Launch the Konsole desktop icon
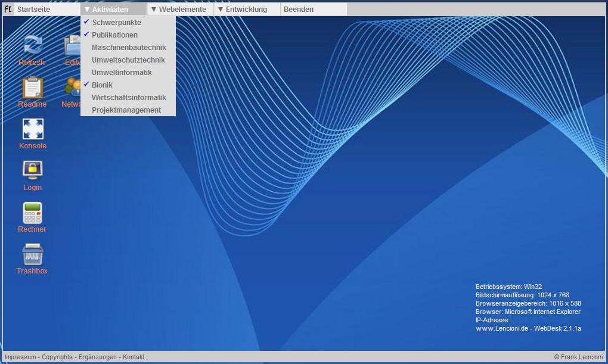Viewport: 608px width, 364px height. [x=32, y=129]
